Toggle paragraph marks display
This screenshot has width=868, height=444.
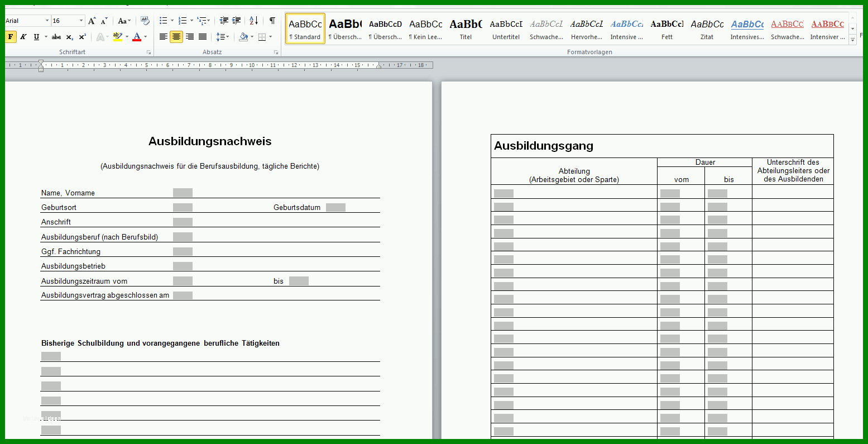pyautogui.click(x=272, y=21)
